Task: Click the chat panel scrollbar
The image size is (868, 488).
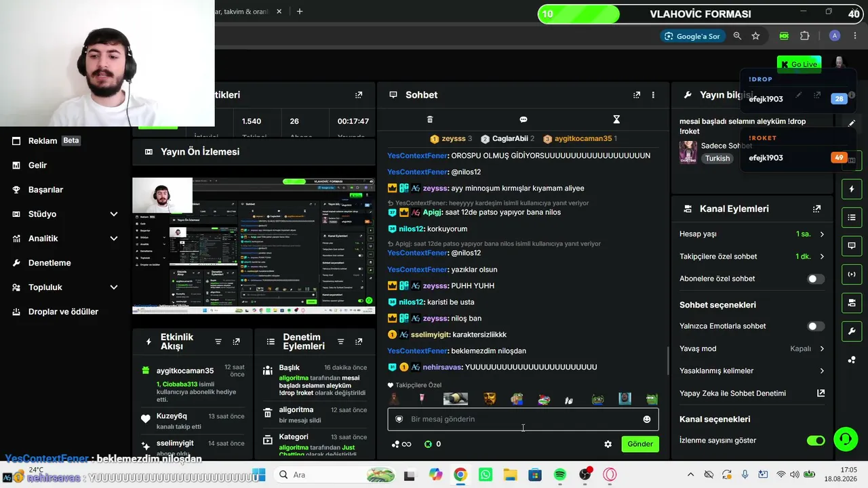Action: pyautogui.click(x=668, y=359)
